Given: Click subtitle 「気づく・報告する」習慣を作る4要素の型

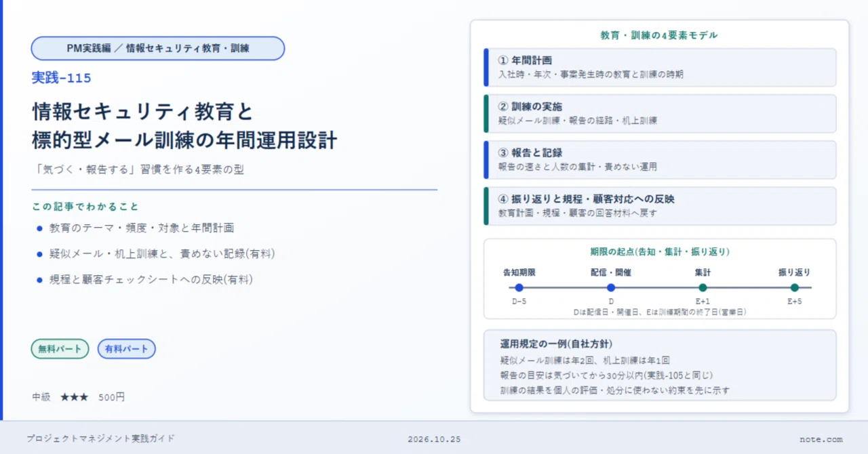Looking at the screenshot, I should (x=138, y=169).
